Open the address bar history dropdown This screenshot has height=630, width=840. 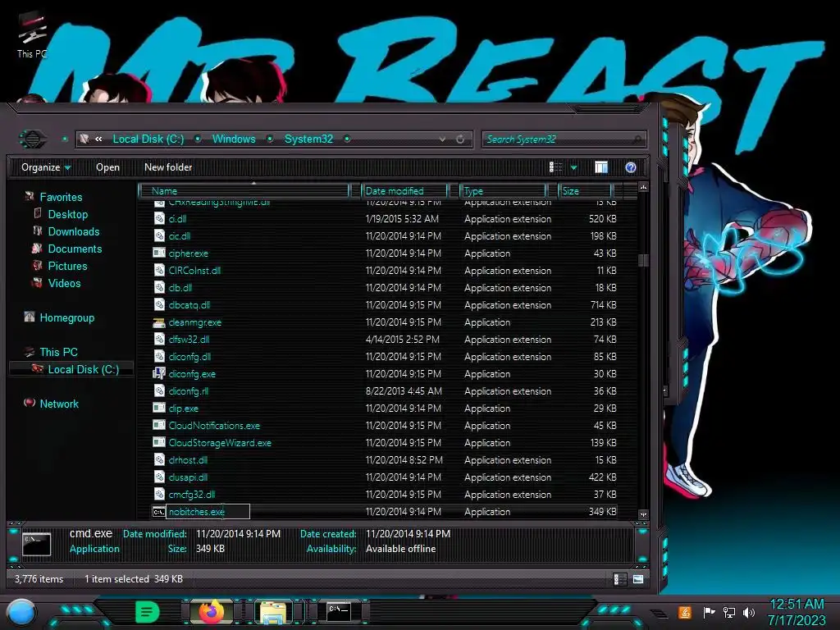(442, 139)
